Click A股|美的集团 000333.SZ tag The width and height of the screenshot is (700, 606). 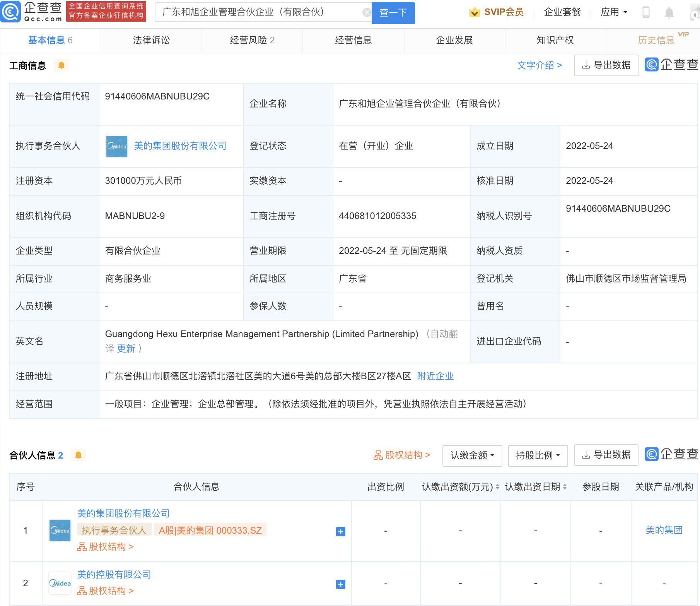click(210, 530)
